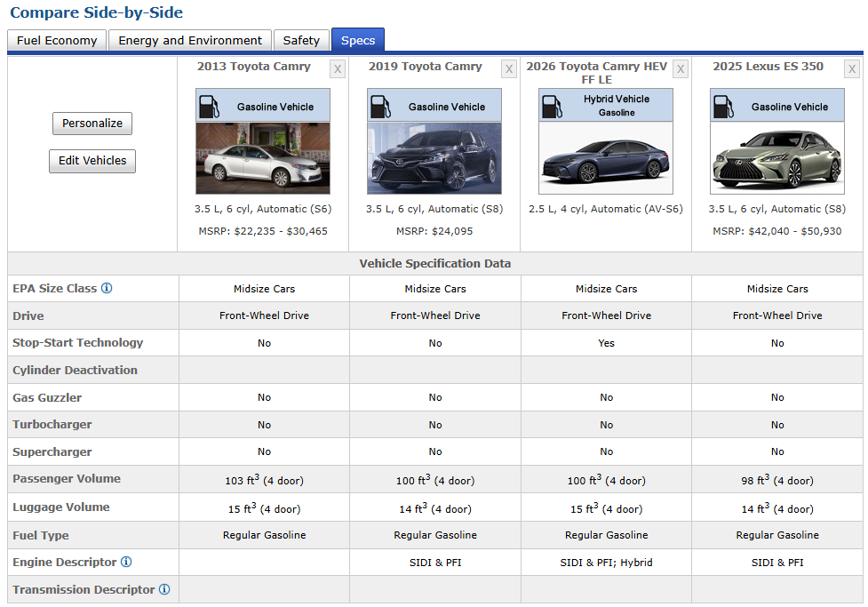The width and height of the screenshot is (868, 607).
Task: Click info icon beside Engine Descriptor
Action: pos(126,563)
